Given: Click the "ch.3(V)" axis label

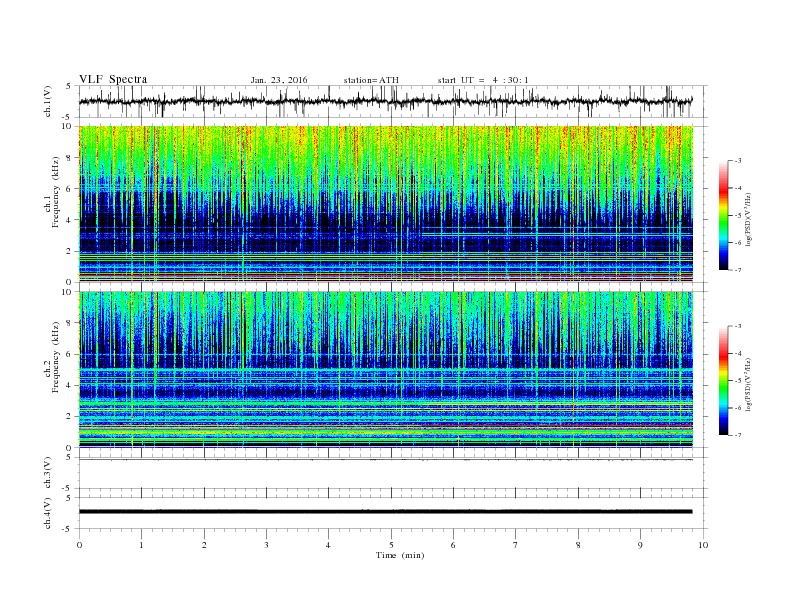Looking at the screenshot, I should point(48,472).
